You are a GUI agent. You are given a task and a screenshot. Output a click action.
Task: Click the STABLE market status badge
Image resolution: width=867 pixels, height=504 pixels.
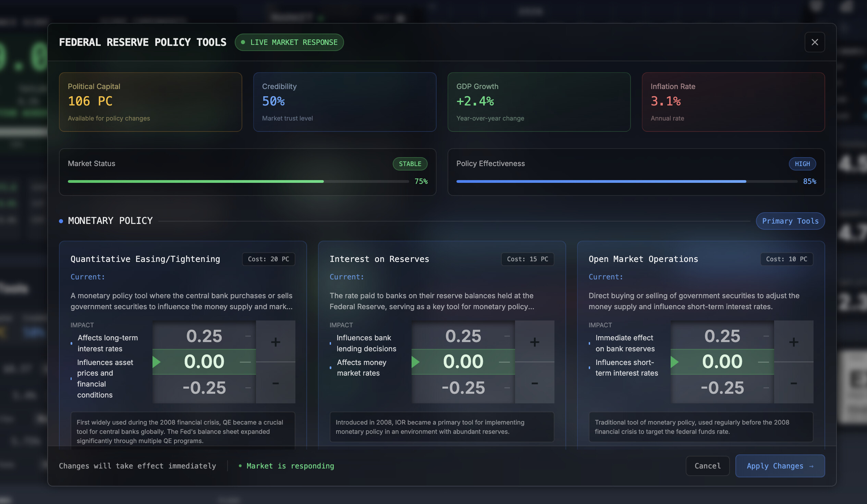pyautogui.click(x=410, y=164)
